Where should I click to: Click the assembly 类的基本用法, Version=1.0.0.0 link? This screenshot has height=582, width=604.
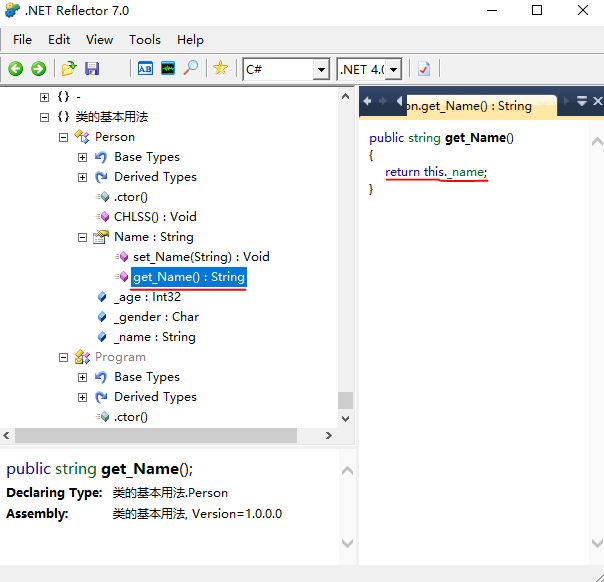point(197,513)
